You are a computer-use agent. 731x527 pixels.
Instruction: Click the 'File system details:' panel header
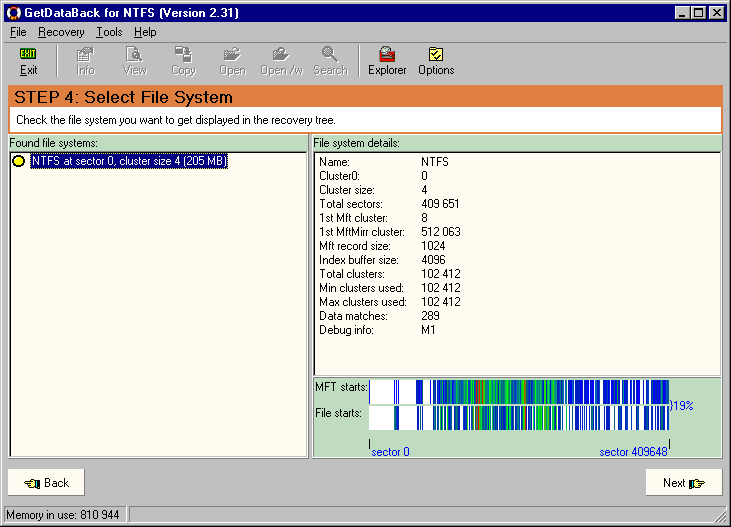tap(356, 143)
